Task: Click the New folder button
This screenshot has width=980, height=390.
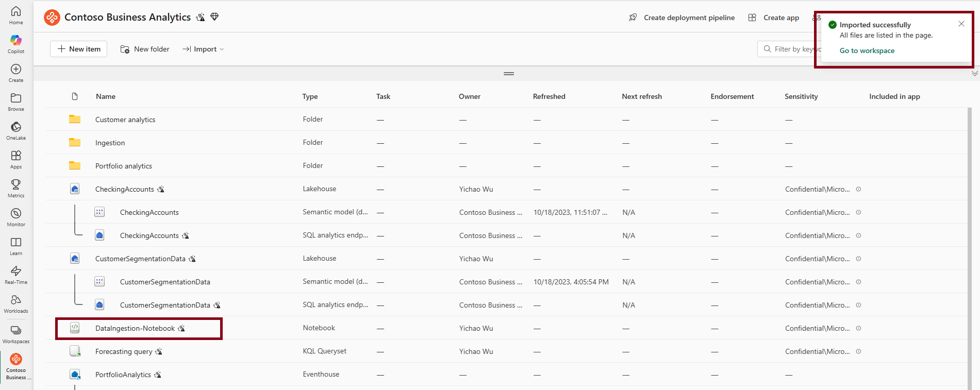Action: pyautogui.click(x=145, y=49)
